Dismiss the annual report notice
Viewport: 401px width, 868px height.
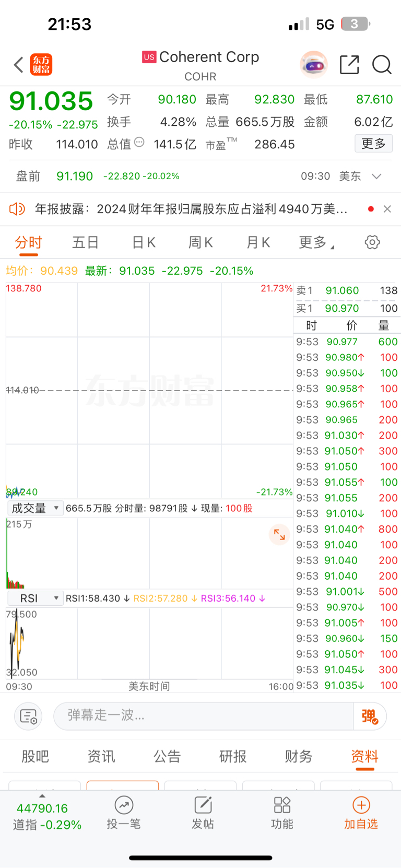click(x=387, y=209)
